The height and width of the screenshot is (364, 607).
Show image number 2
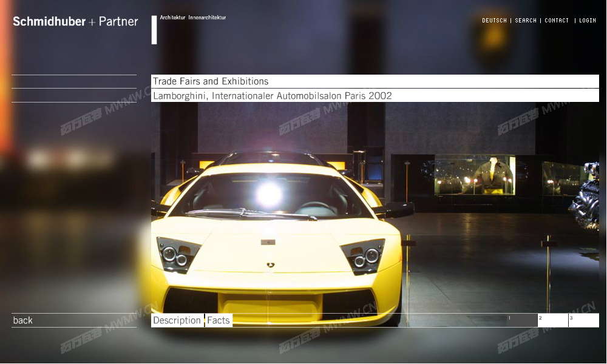[553, 320]
